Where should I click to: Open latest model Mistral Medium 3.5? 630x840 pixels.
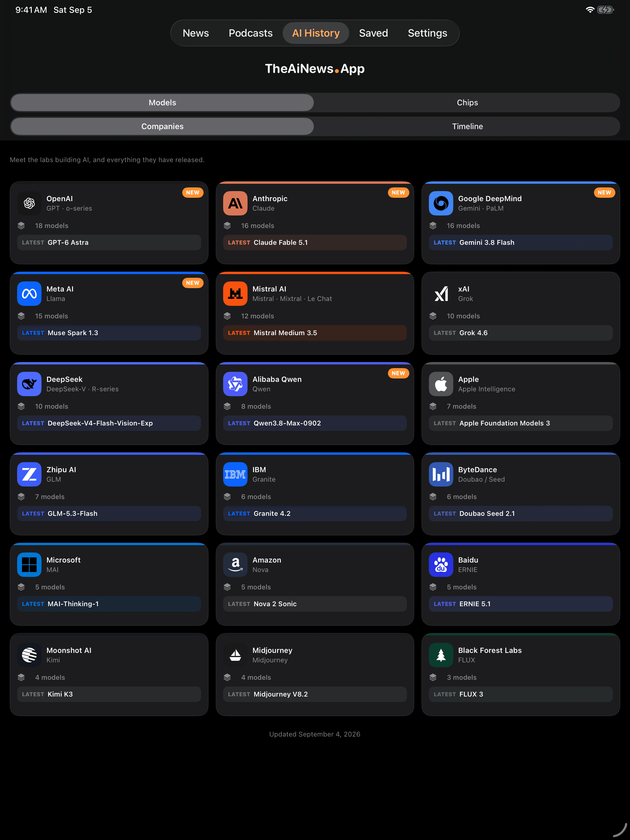(x=315, y=333)
